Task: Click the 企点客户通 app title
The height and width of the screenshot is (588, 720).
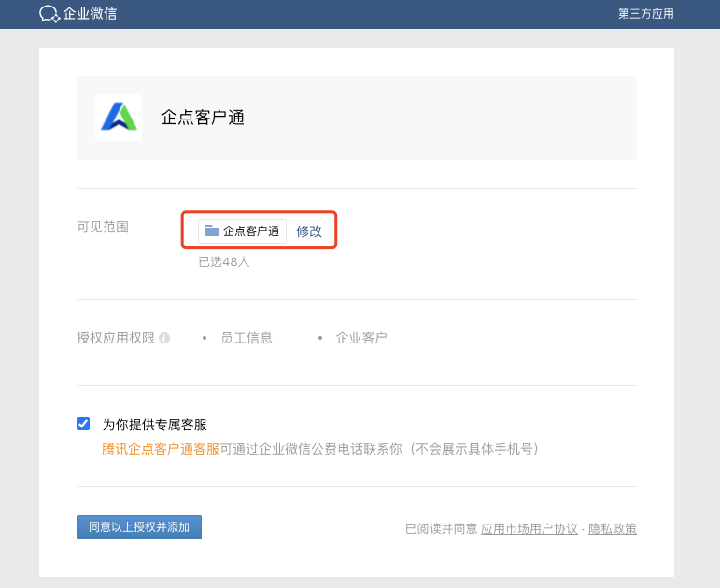Action: pyautogui.click(x=203, y=118)
